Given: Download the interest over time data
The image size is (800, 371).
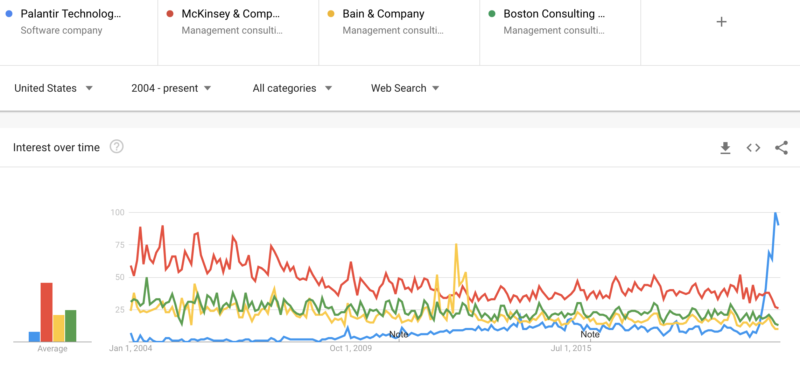Looking at the screenshot, I should tap(725, 148).
